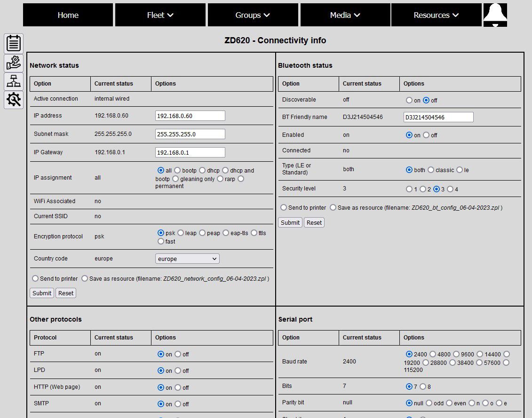
Task: Open the gear-and-wrench settings sidebar icon
Action: 14,99
